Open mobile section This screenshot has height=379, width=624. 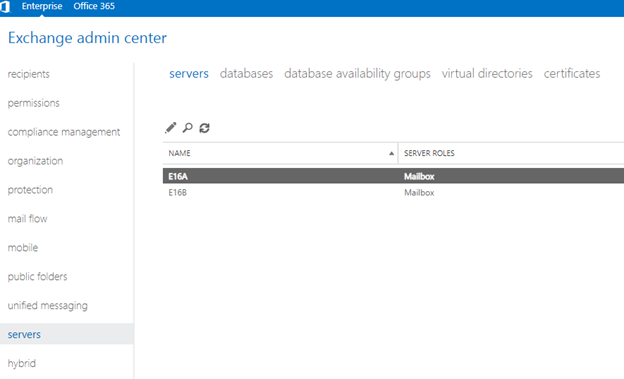point(23,248)
